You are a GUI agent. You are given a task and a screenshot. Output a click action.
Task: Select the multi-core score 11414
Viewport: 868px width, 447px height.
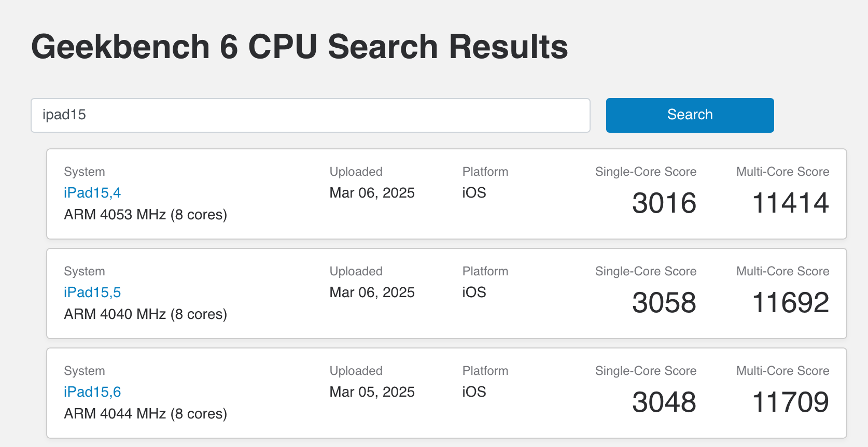coord(790,203)
